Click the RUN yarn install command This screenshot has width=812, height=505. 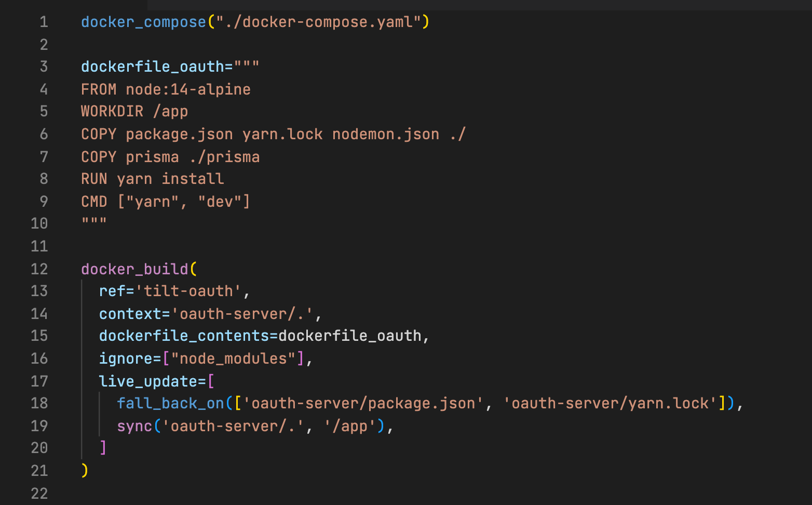coord(152,178)
